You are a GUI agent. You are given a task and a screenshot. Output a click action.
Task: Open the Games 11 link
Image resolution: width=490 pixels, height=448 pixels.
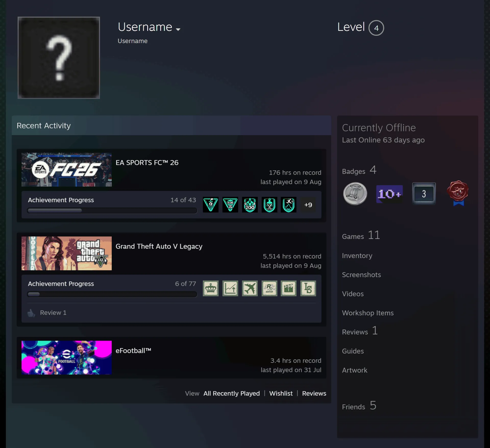coord(361,235)
